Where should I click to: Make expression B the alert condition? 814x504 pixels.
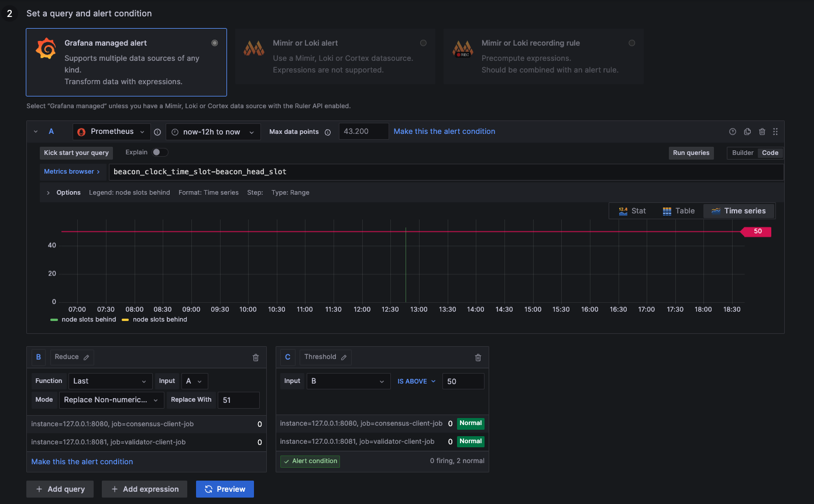pos(82,461)
